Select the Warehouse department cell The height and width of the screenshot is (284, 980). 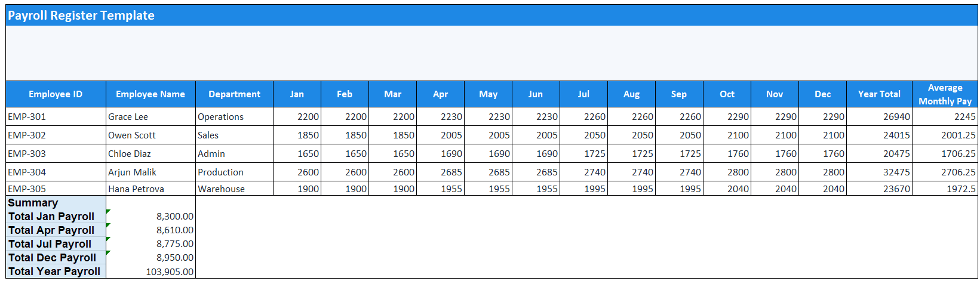[234, 189]
